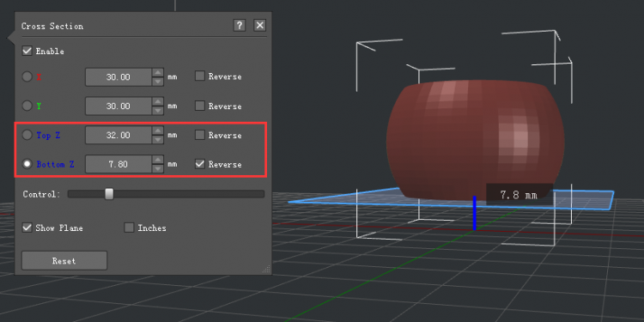The width and height of the screenshot is (644, 322).
Task: Uncheck the Enable checkbox
Action: [x=27, y=51]
